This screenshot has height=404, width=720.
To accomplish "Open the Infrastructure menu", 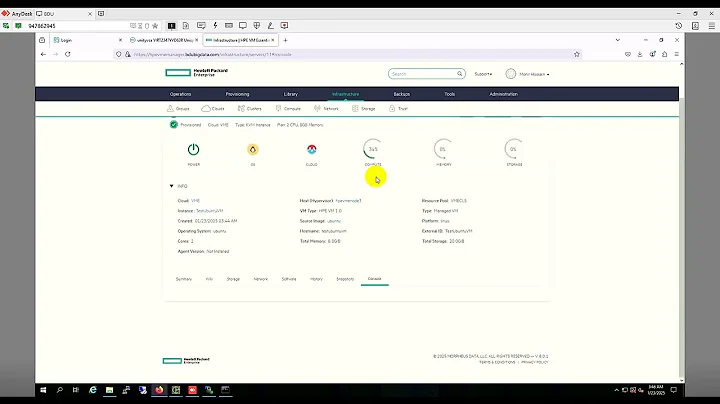I will coord(345,94).
